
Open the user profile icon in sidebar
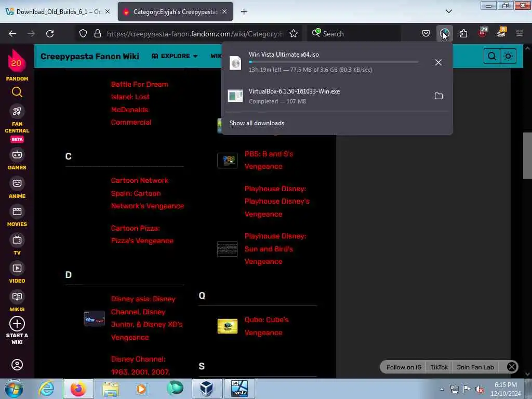pos(17,365)
